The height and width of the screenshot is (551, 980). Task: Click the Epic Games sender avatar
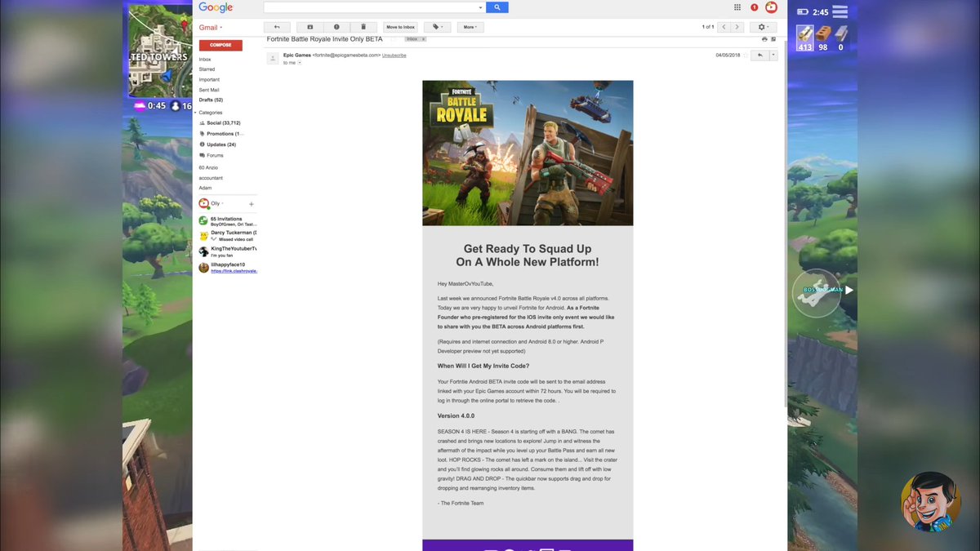[273, 59]
